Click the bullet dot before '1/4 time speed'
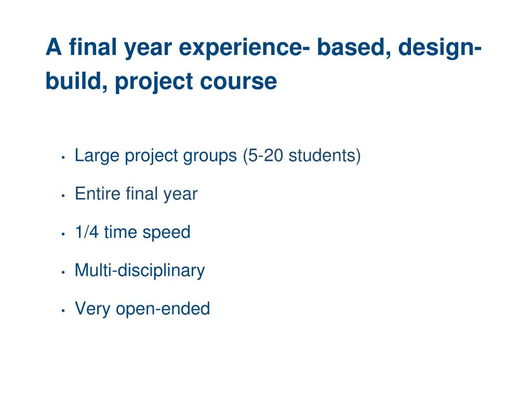 [62, 234]
